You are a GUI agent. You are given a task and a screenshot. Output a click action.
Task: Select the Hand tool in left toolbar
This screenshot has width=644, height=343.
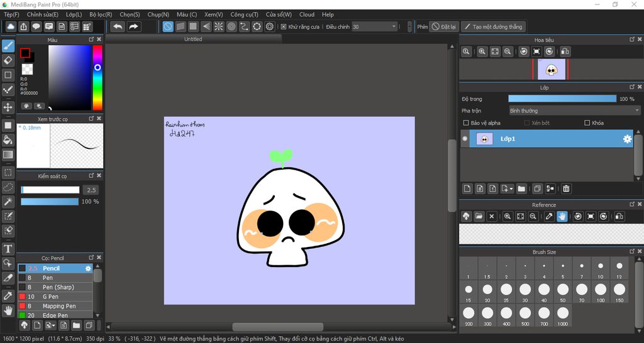8,310
